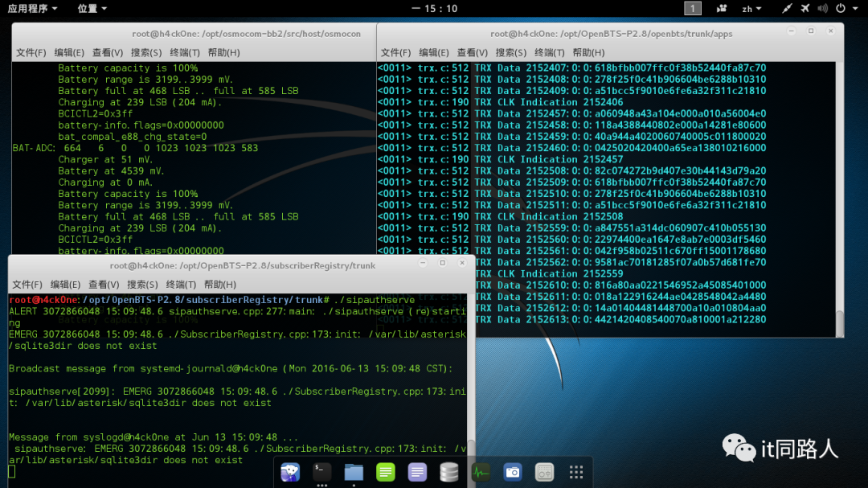This screenshot has width=868, height=488.
Task: Maximize the OpenBTS apps terminal window
Action: [811, 31]
